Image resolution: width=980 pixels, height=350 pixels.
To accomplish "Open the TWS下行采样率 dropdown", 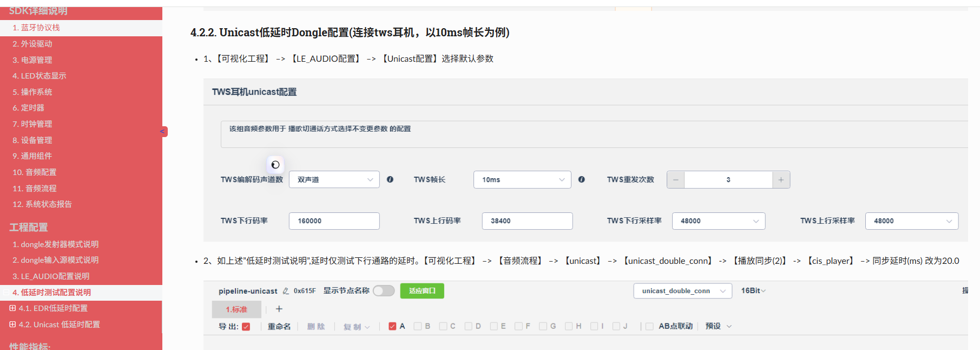I will point(719,221).
